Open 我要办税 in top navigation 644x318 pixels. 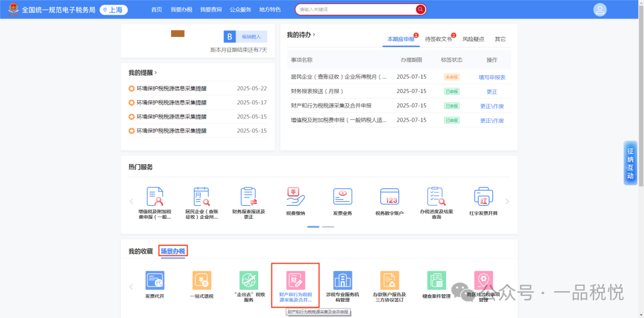181,10
